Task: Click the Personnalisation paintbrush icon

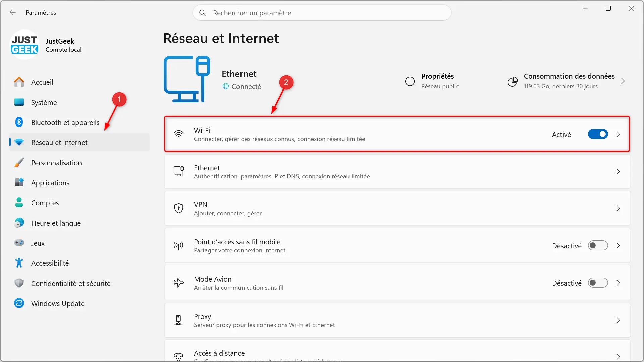Action: (x=19, y=163)
